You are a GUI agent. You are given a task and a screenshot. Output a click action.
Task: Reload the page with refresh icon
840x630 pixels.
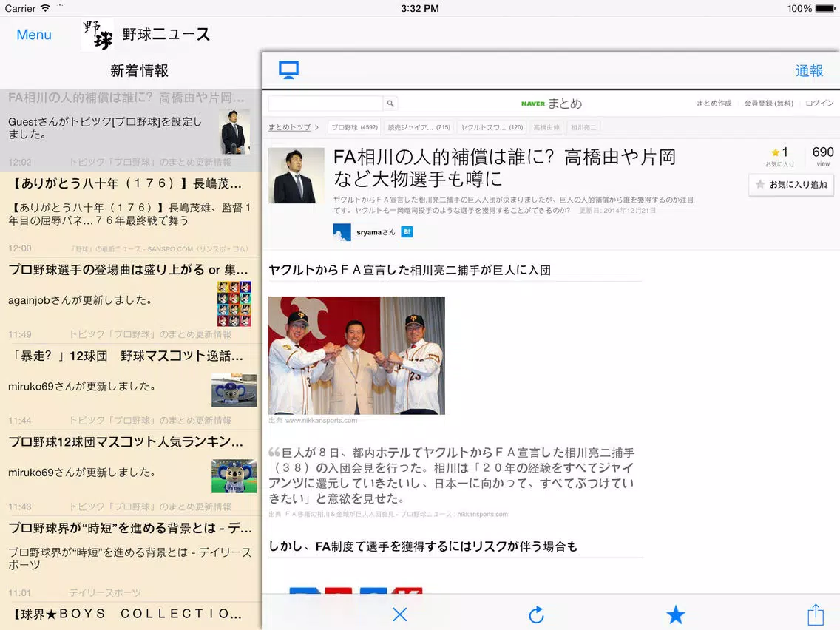point(536,614)
